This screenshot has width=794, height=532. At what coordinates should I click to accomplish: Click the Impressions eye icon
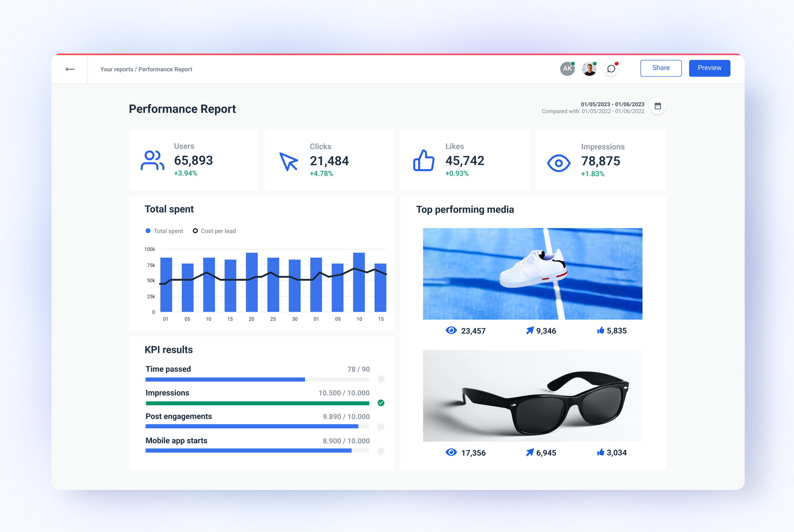[x=558, y=163]
